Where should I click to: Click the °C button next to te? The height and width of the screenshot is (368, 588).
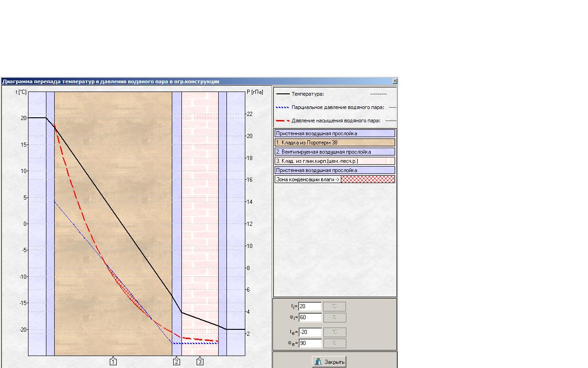[x=334, y=332]
